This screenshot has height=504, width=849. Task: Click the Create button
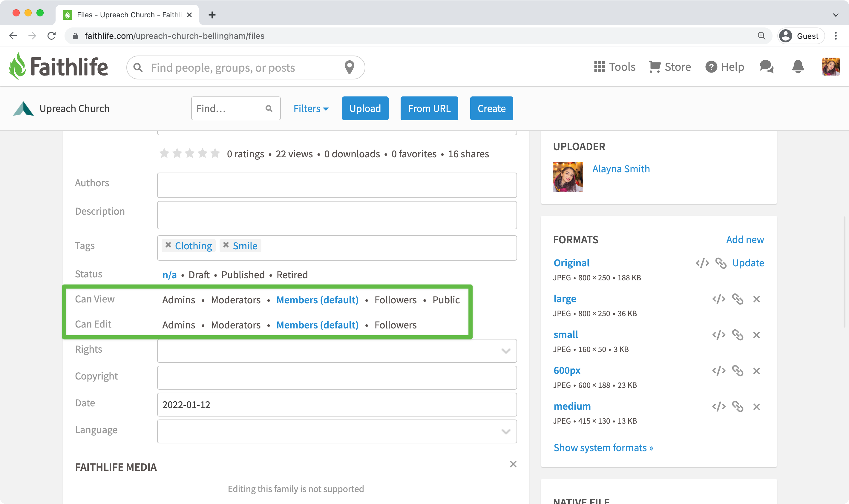[491, 108]
